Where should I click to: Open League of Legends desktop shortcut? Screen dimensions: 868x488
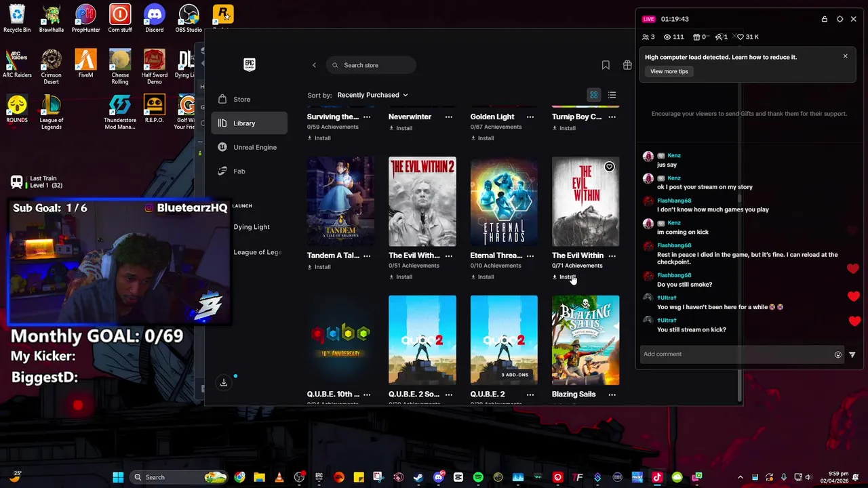click(51, 112)
